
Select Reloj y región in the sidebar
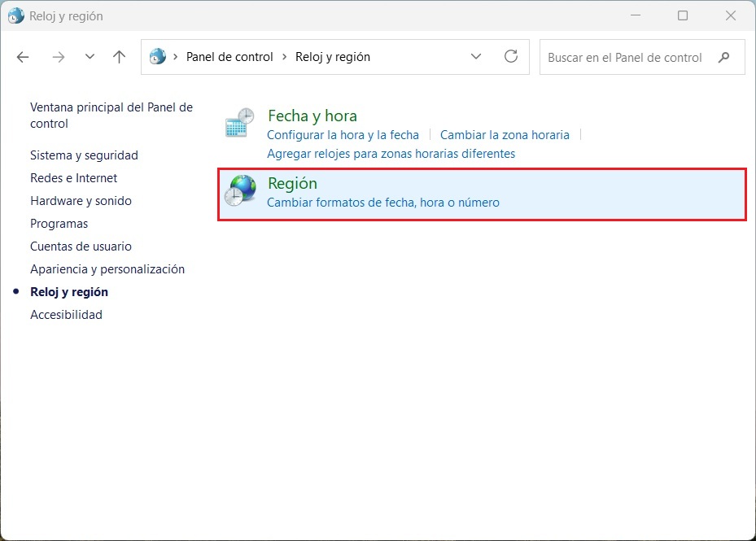coord(69,291)
